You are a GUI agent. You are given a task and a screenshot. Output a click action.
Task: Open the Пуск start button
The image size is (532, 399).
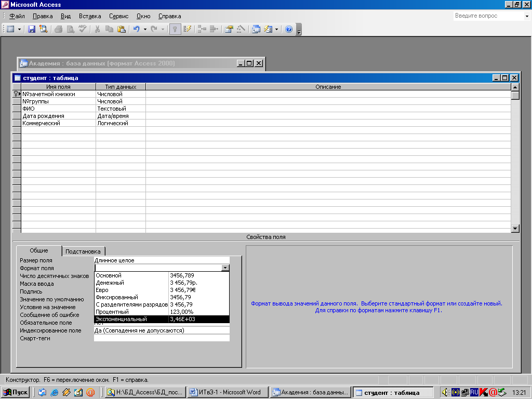(x=15, y=392)
